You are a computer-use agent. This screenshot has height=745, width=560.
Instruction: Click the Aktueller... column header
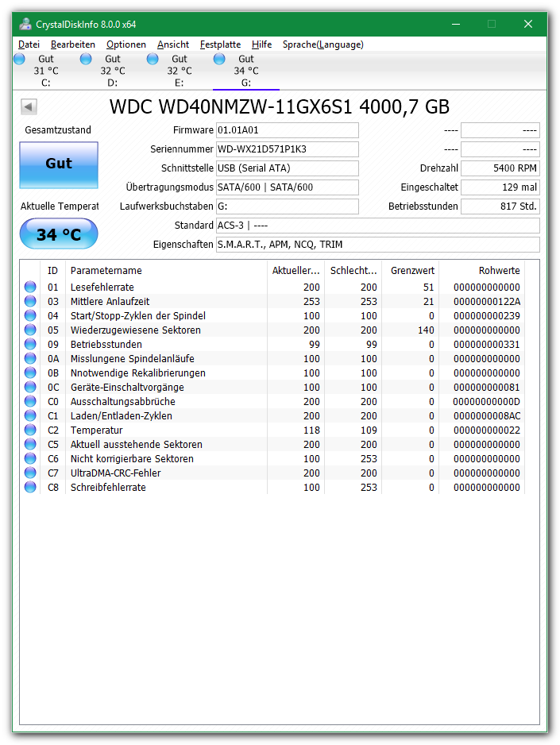pyautogui.click(x=295, y=270)
